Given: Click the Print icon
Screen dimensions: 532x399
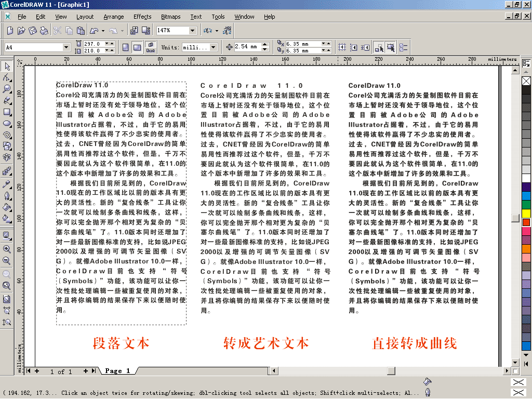Looking at the screenshot, I should [x=44, y=31].
